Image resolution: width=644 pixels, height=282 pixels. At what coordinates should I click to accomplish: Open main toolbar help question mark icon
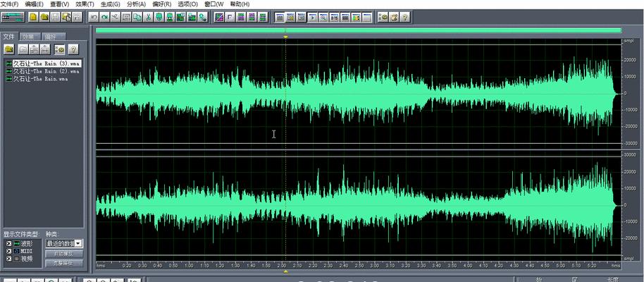pyautogui.click(x=405, y=17)
